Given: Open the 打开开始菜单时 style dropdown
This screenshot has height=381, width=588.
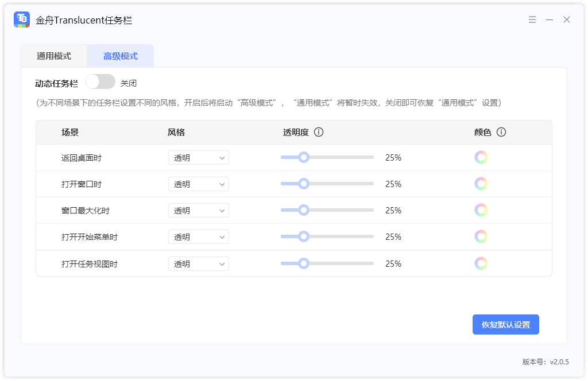Looking at the screenshot, I should [199, 237].
